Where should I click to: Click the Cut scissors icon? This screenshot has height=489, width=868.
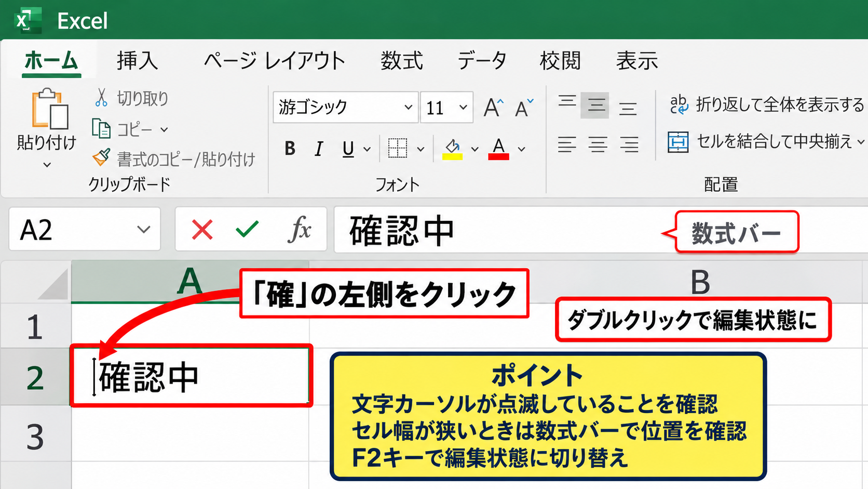tap(101, 98)
